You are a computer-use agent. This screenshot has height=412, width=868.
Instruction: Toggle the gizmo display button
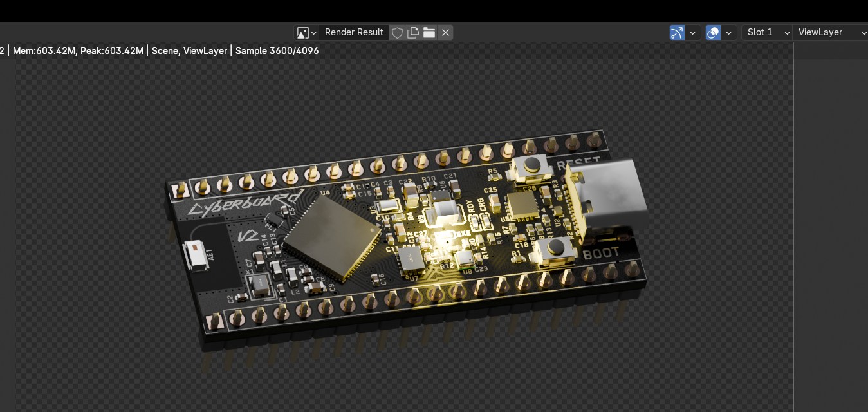point(677,32)
